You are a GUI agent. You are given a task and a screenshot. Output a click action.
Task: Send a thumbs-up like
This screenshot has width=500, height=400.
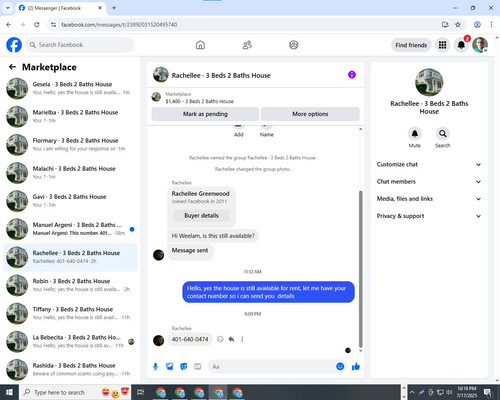coord(356,367)
